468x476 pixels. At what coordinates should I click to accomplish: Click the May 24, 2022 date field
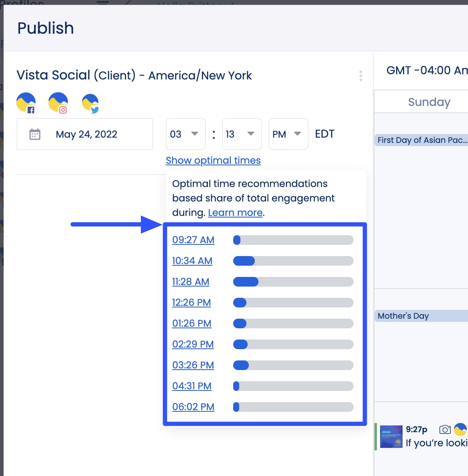tap(86, 134)
